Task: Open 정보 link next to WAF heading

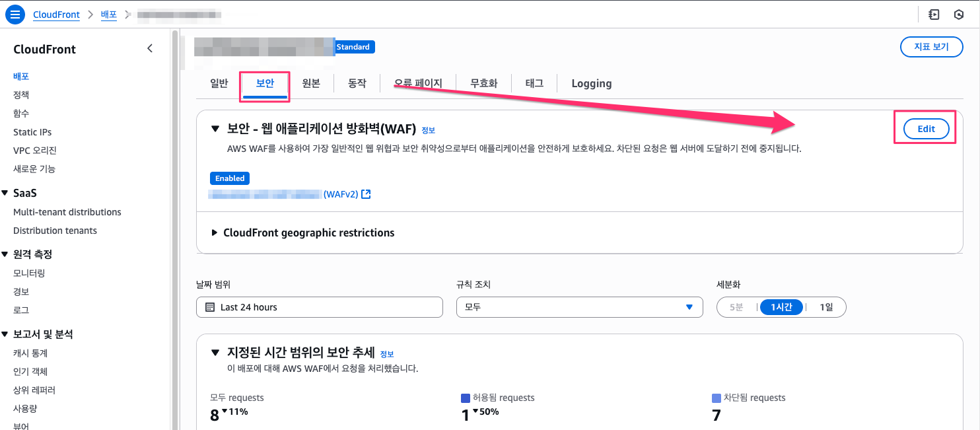Action: click(x=428, y=130)
